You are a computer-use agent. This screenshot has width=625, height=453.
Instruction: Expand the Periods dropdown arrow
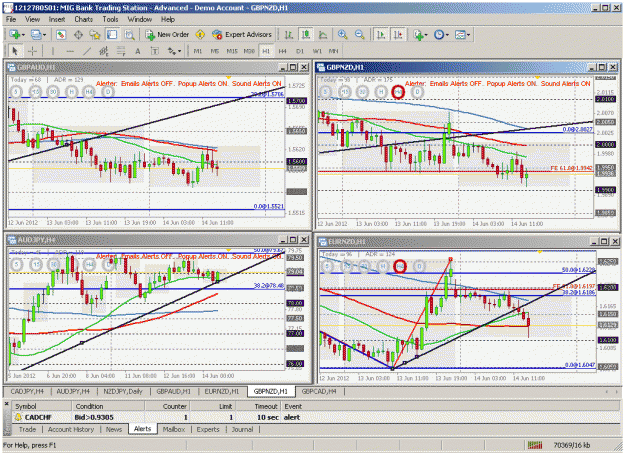(x=447, y=35)
